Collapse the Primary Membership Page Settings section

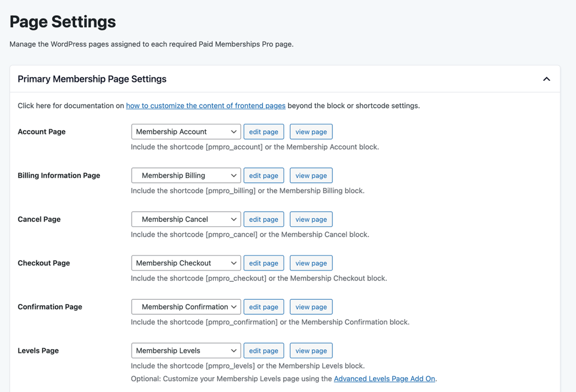546,79
